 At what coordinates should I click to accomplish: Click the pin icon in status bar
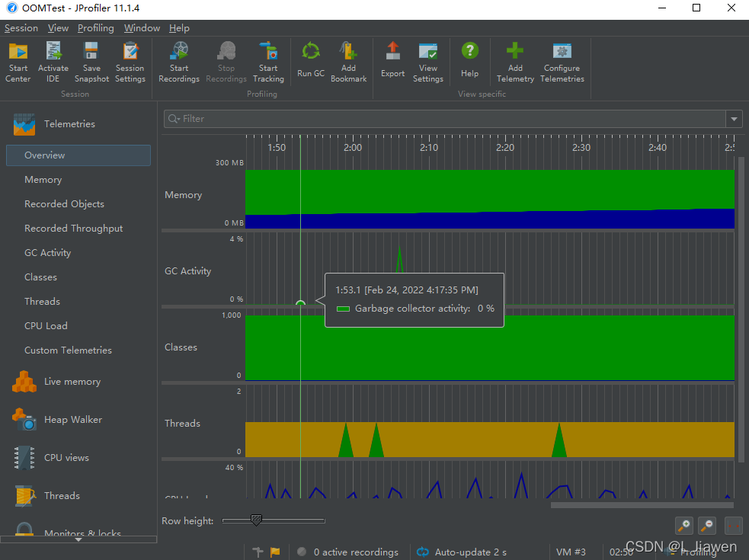[258, 552]
